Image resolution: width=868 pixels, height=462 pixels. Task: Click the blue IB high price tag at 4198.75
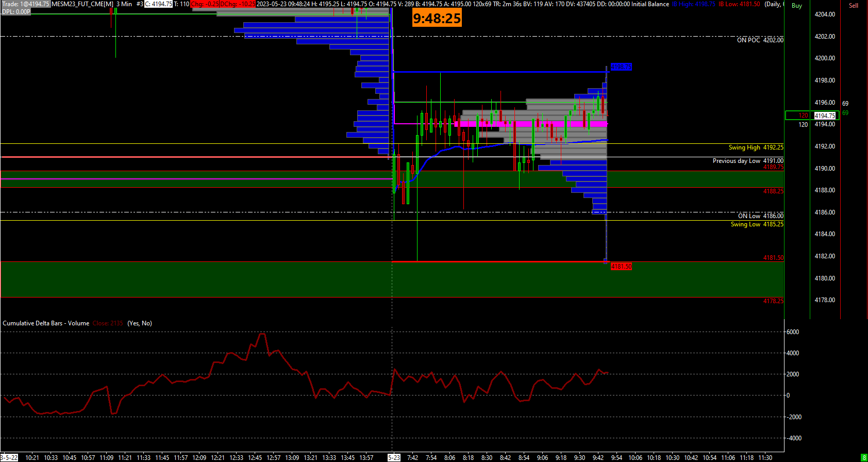pos(621,67)
